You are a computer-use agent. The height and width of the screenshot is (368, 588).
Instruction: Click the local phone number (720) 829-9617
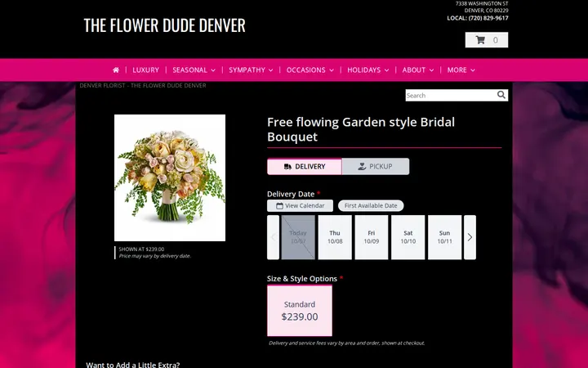(x=488, y=18)
